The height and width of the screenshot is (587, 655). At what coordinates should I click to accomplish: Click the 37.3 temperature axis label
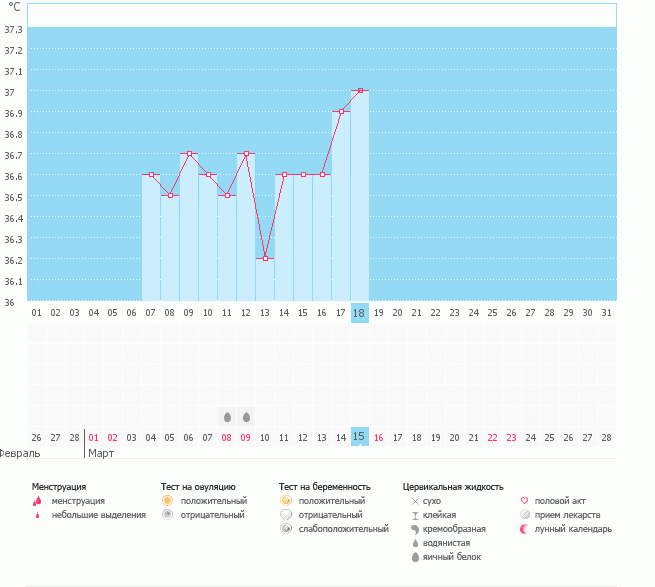click(x=13, y=29)
